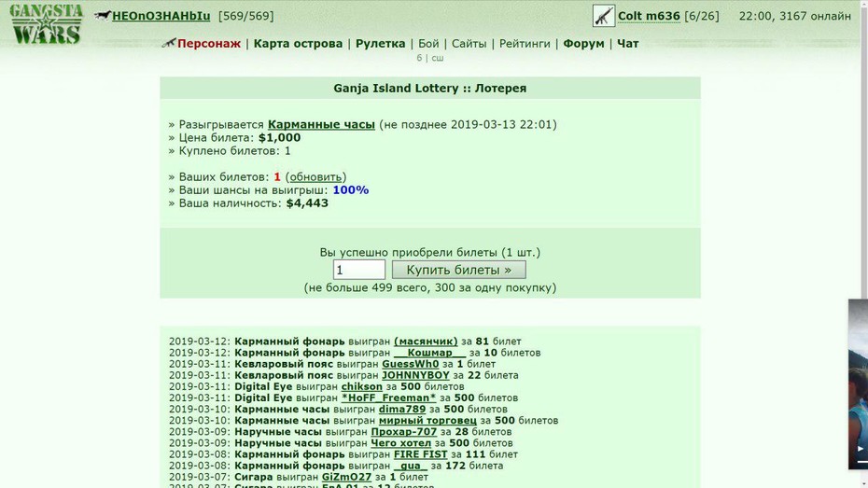Go to Бой section
This screenshot has height=488, width=868.
[x=428, y=44]
